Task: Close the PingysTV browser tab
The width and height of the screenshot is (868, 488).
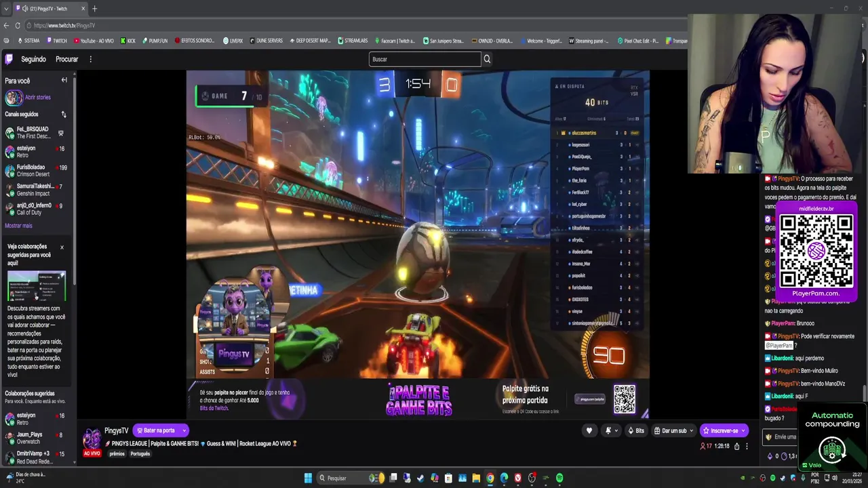Action: (83, 9)
